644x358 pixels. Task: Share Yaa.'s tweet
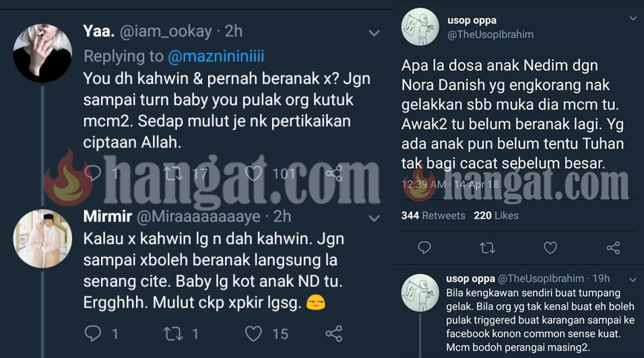pyautogui.click(x=334, y=174)
